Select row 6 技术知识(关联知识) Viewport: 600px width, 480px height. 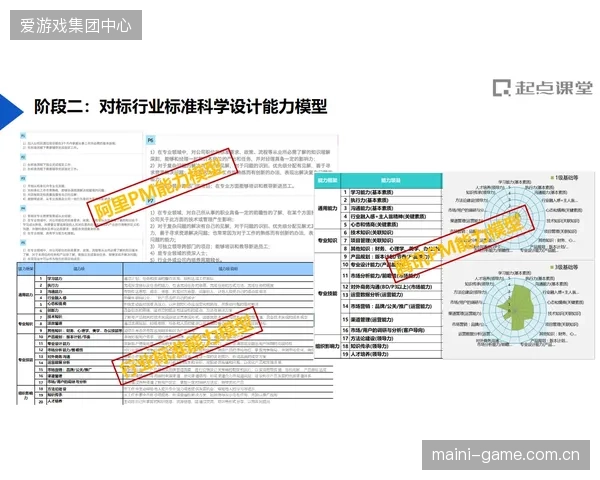click(391, 232)
